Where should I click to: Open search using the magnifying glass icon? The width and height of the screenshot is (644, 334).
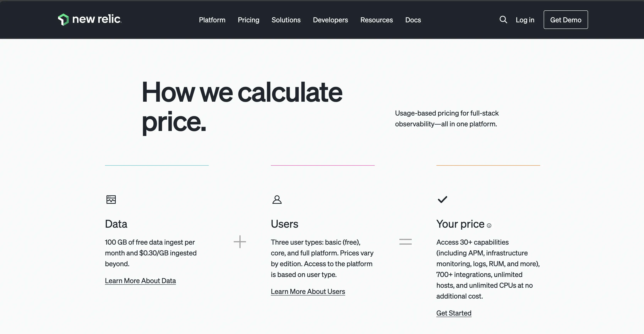click(503, 19)
